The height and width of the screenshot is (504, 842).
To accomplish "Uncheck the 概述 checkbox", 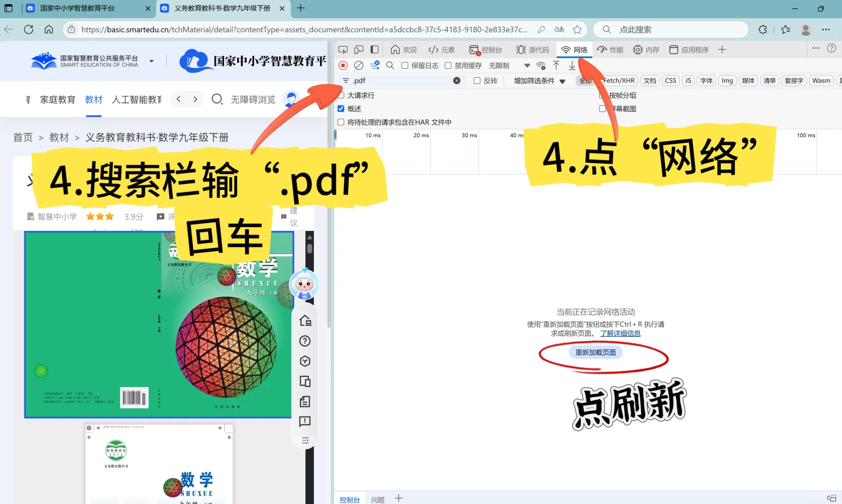I will (341, 109).
